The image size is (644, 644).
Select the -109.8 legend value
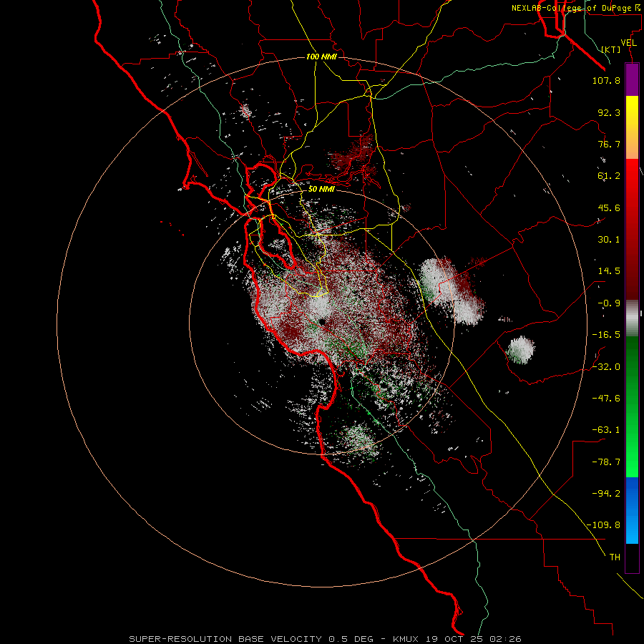pyautogui.click(x=603, y=525)
